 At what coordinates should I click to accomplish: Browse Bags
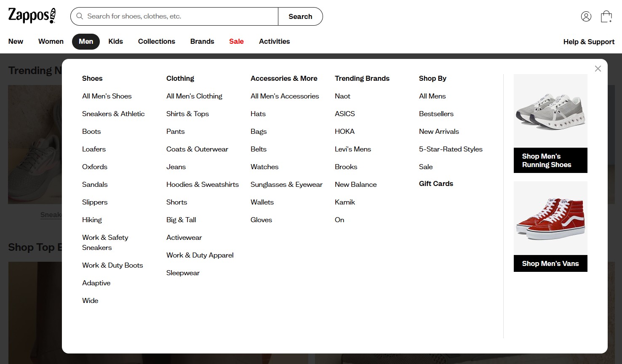tap(259, 131)
